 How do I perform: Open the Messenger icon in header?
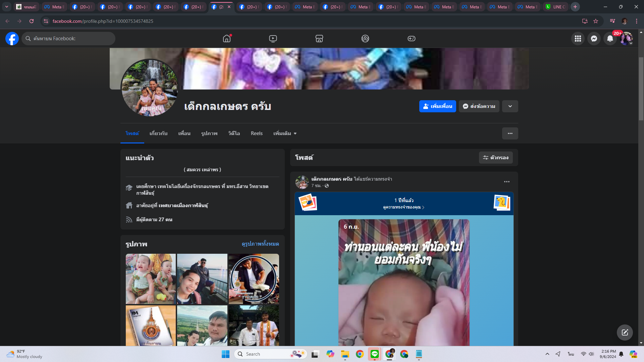(594, 39)
